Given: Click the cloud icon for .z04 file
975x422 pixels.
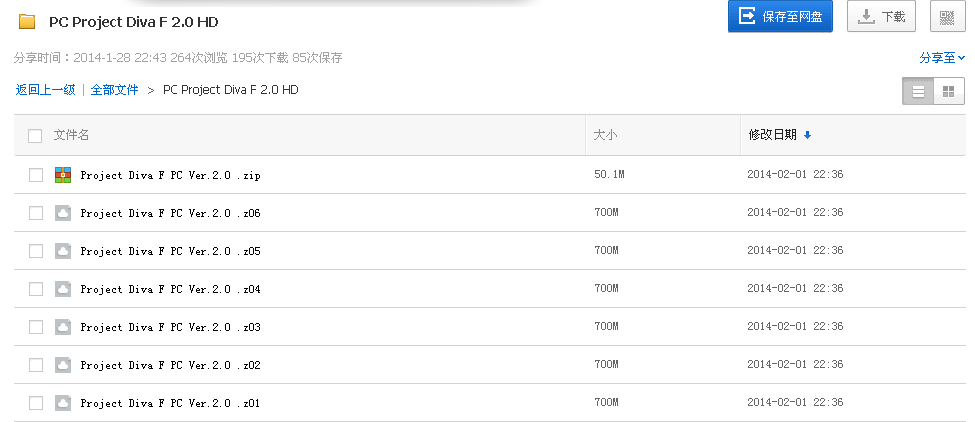Looking at the screenshot, I should click(x=63, y=289).
